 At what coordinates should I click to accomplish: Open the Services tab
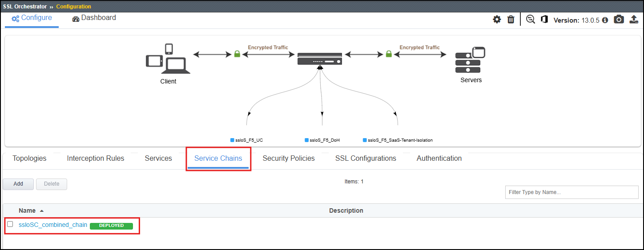158,159
